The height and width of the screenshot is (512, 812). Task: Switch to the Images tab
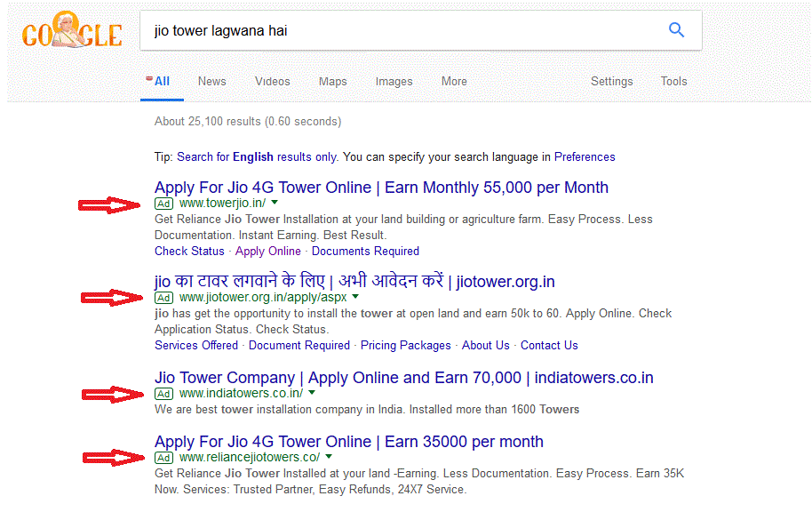(394, 82)
